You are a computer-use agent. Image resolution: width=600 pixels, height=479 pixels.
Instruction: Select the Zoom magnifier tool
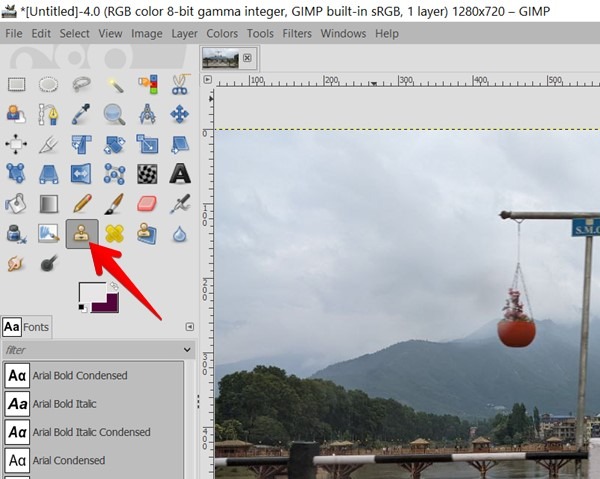[114, 114]
